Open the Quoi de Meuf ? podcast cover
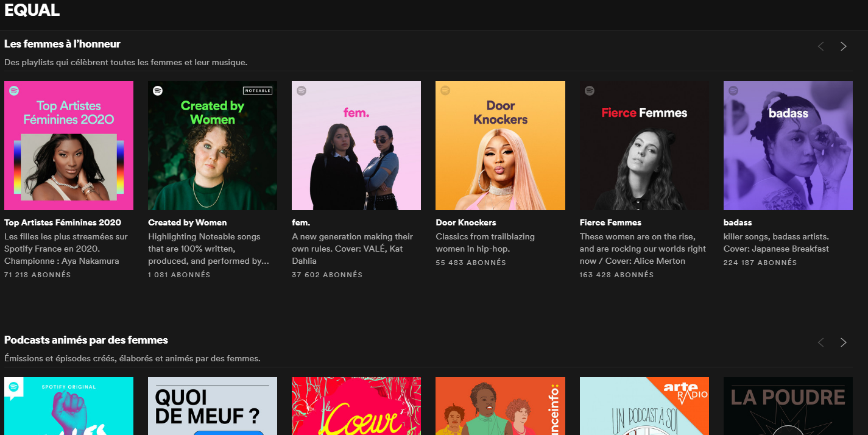This screenshot has width=868, height=435. pos(213,406)
